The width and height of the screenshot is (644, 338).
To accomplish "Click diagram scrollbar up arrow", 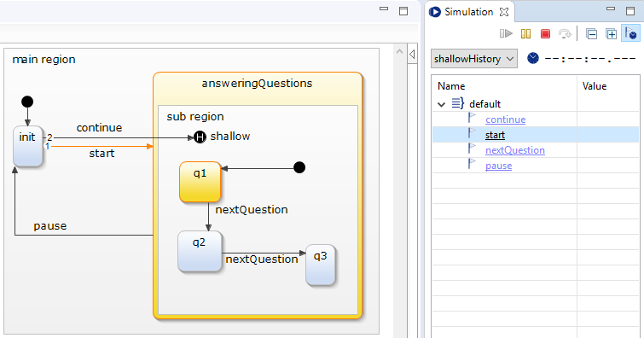I will pyautogui.click(x=399, y=52).
